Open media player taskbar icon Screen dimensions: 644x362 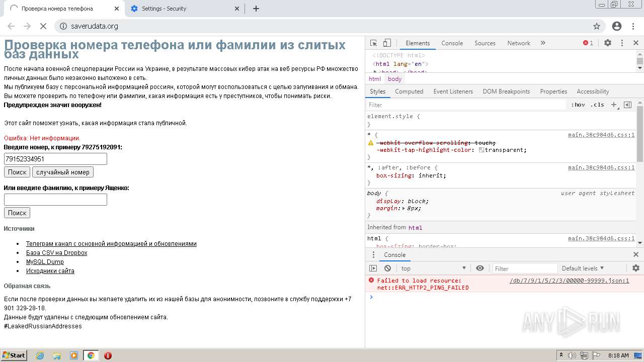tap(74, 355)
